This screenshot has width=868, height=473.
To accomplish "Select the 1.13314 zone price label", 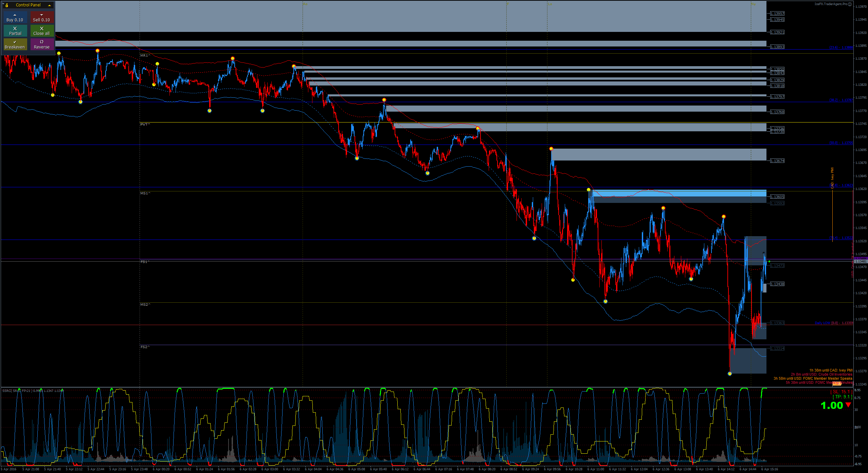I will [x=777, y=348].
